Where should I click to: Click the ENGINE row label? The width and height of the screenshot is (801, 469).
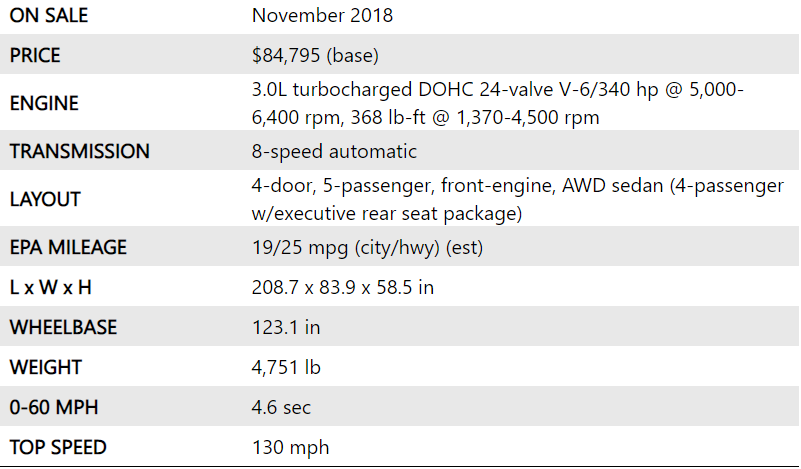coord(44,103)
